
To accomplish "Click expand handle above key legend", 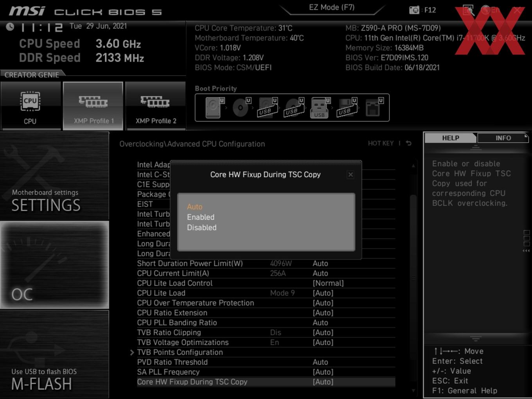I will (476, 339).
